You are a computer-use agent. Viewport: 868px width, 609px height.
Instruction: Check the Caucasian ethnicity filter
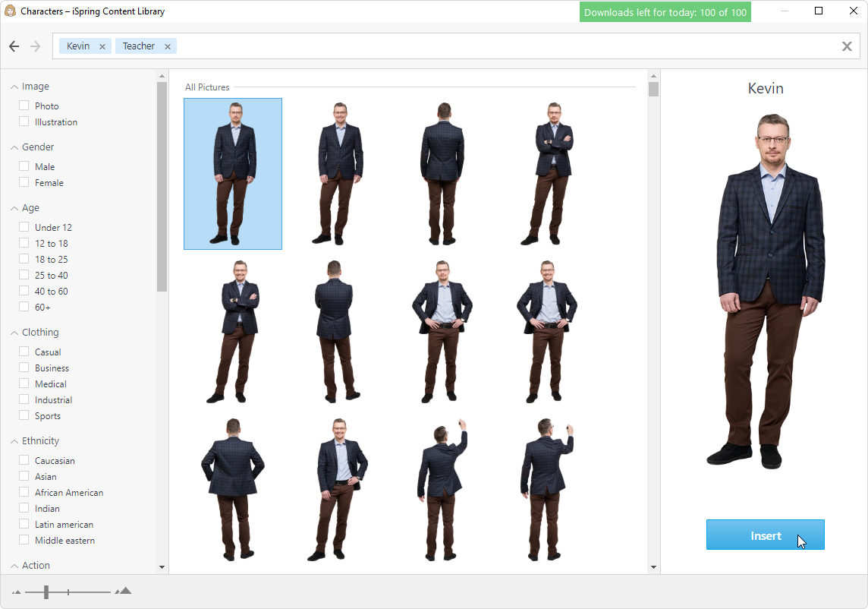point(24,460)
